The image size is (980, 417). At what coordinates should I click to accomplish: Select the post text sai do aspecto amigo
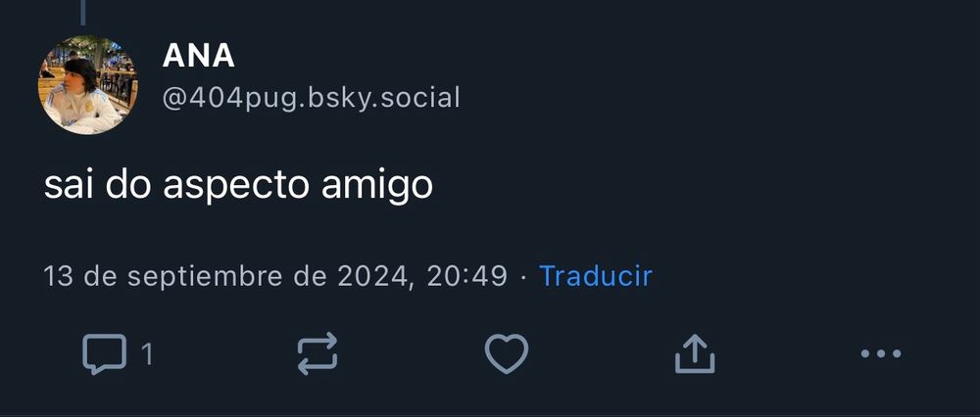pyautogui.click(x=238, y=185)
